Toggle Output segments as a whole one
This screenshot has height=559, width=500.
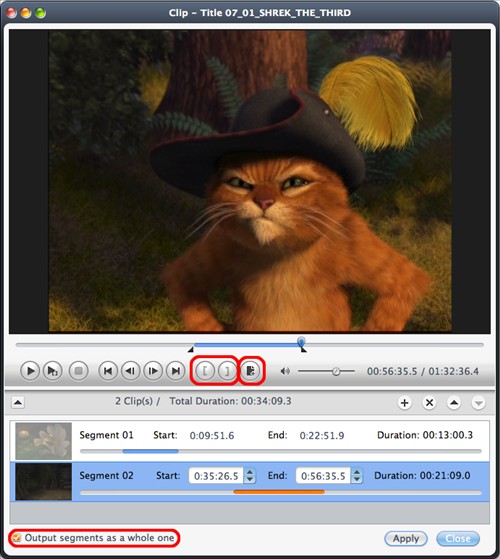point(16,538)
